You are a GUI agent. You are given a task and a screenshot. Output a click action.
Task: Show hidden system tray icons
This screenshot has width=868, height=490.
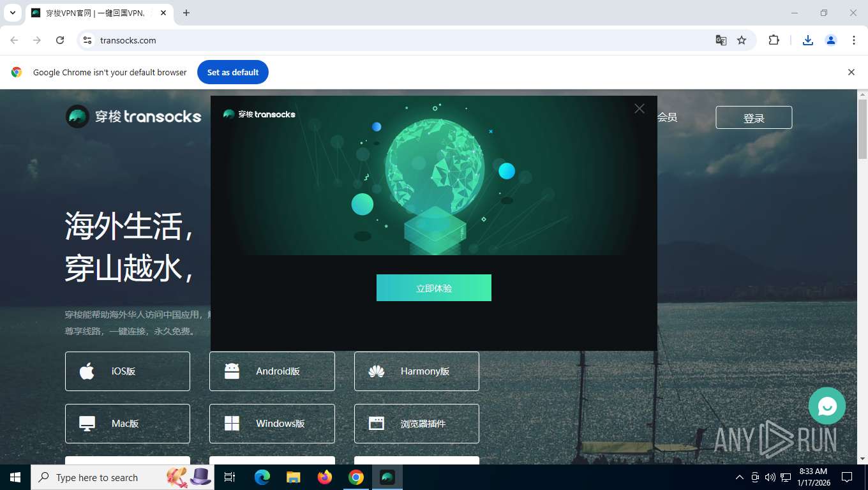coord(740,477)
